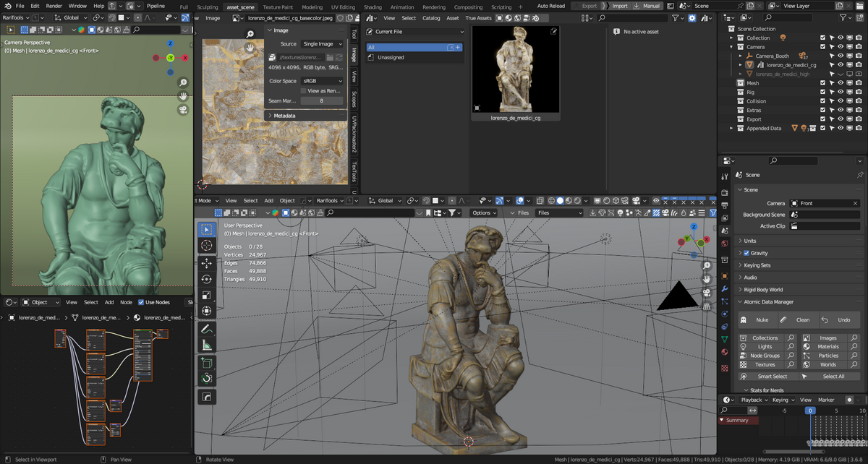Select the Select Box tool in 3D viewport

207,230
